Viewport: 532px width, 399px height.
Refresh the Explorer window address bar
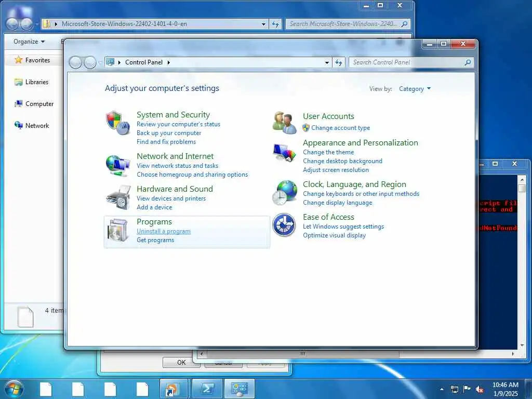275,24
